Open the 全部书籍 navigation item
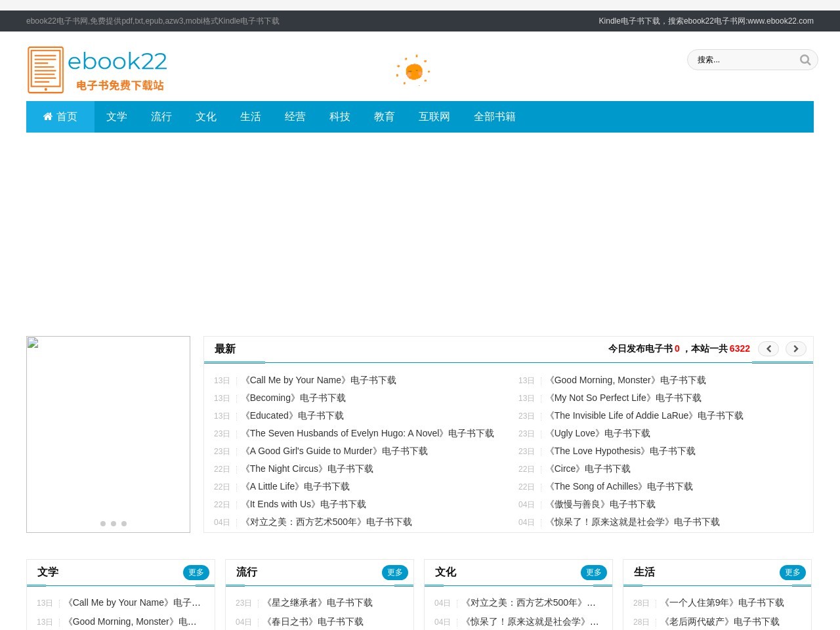840x630 pixels. click(x=495, y=117)
